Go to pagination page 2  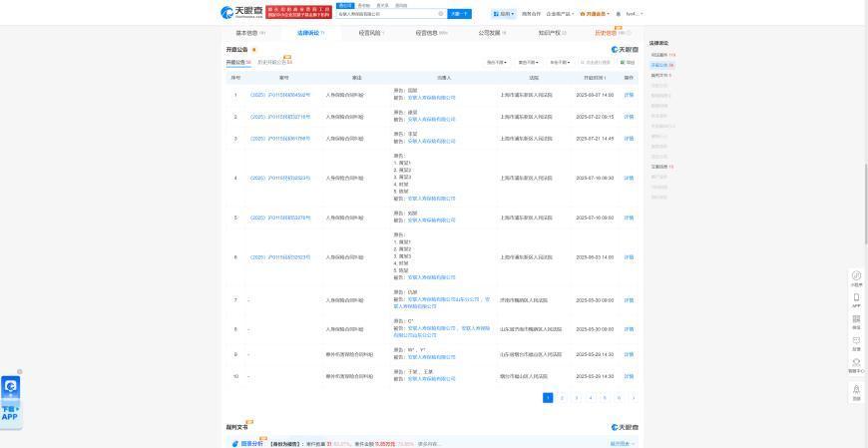tap(562, 397)
